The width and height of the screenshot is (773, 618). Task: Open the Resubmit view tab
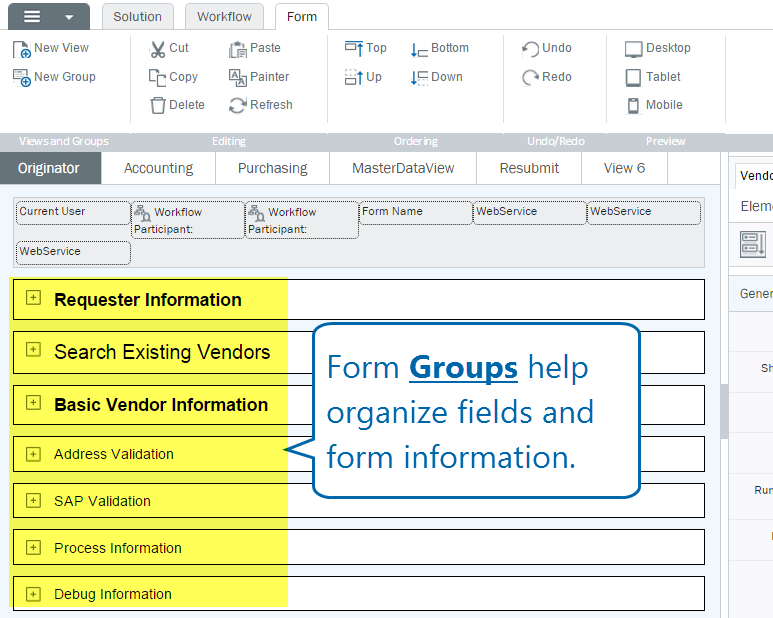click(x=529, y=168)
